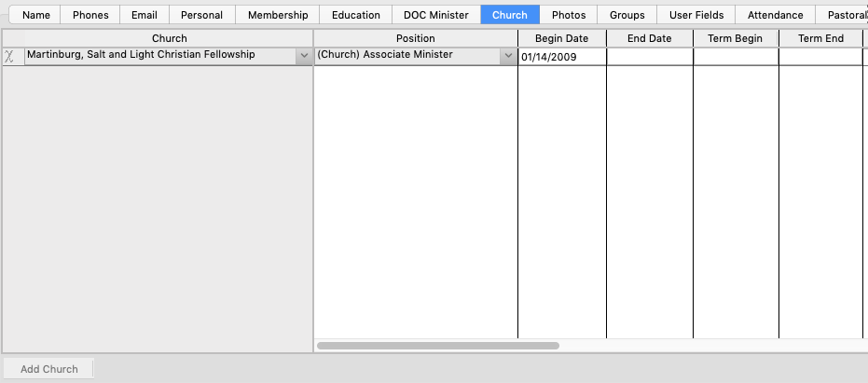Open the Education tab
Image resolution: width=868 pixels, height=383 pixels.
(x=355, y=15)
